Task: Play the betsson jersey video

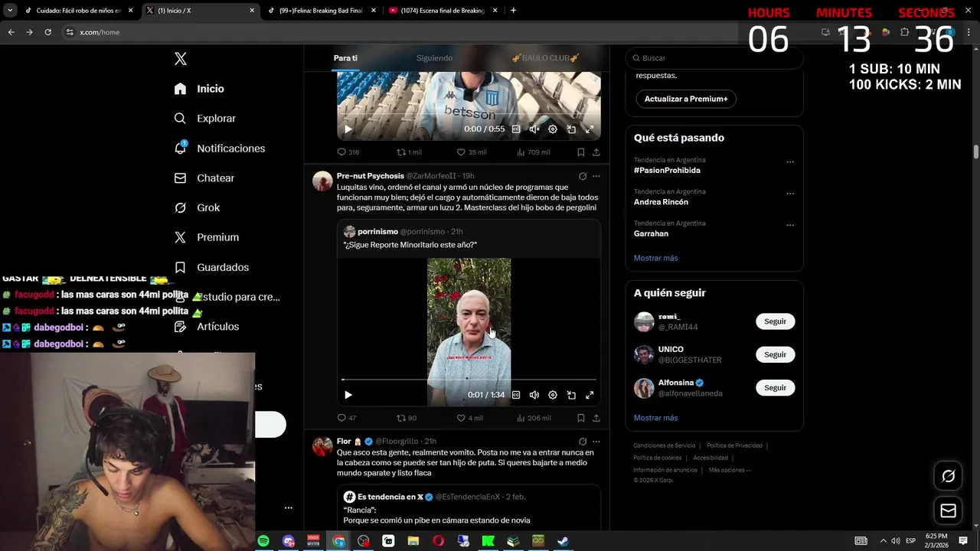Action: pos(348,129)
